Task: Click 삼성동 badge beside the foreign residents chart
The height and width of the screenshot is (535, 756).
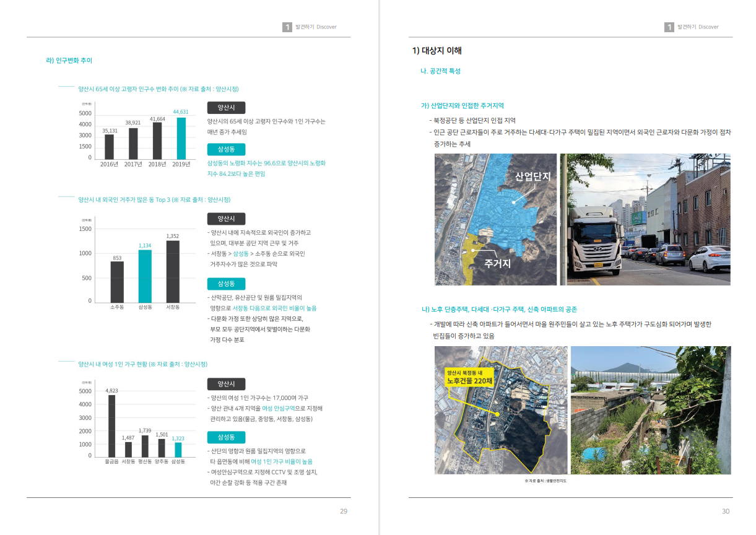Action: point(226,284)
